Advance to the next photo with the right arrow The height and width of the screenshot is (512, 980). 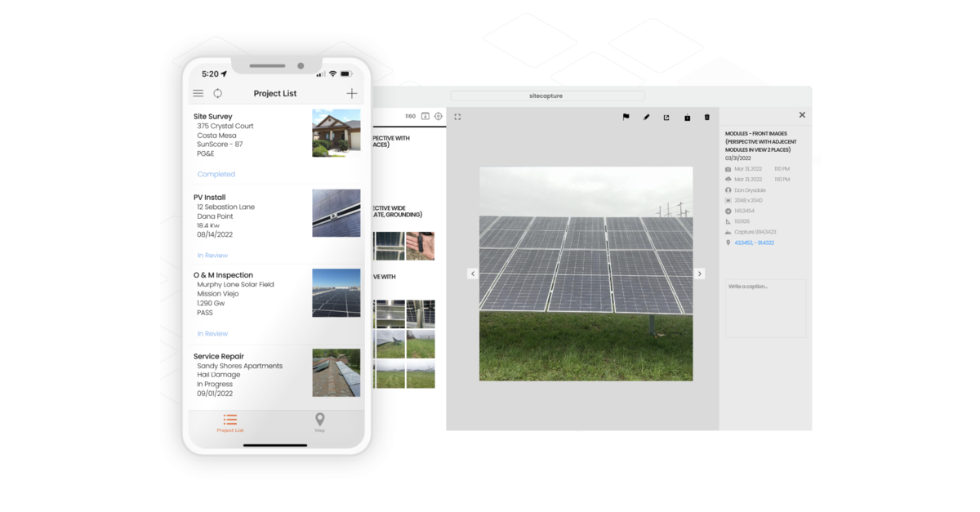point(700,274)
